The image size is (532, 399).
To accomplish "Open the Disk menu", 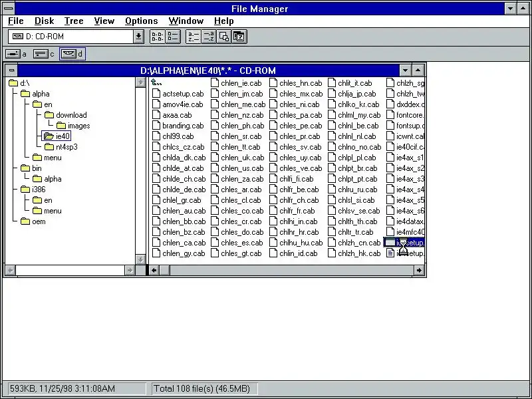I will point(44,21).
